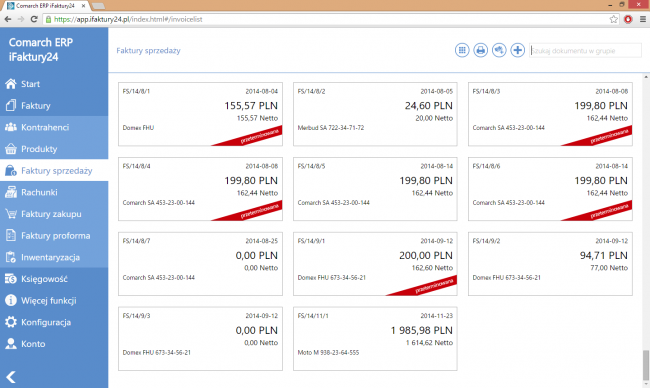
Task: Focus the Szukaj dokumentu w grupie field
Action: coord(585,51)
